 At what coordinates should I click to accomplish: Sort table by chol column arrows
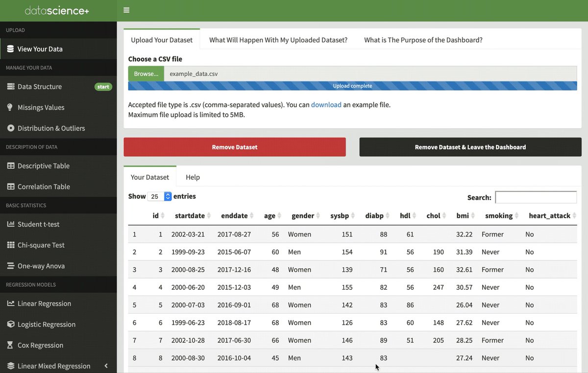tap(444, 216)
